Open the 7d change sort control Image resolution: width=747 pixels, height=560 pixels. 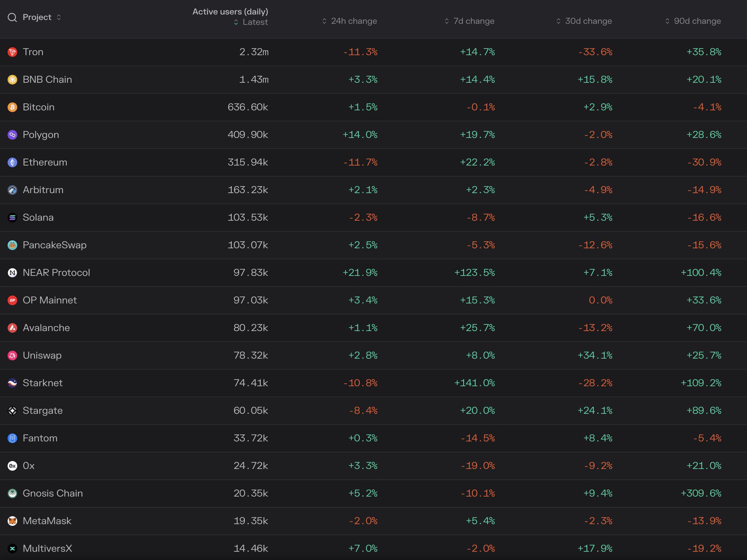click(446, 21)
